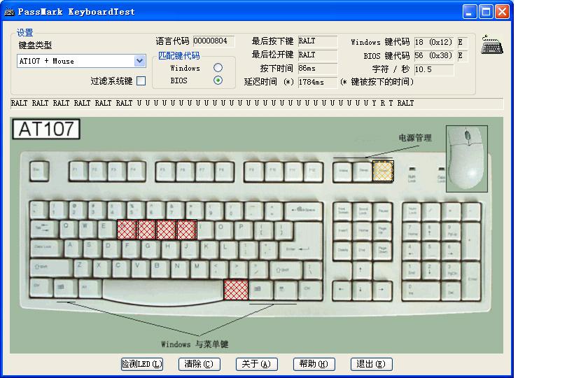
Task: Click the 电源管理 label
Action: tap(414, 138)
